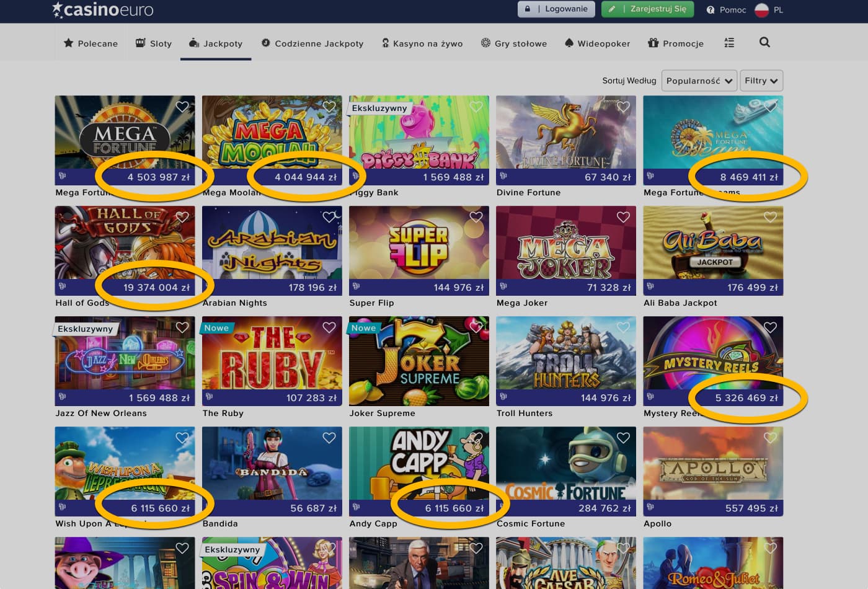Viewport: 868px width, 589px height.
Task: Click the list menu icon beside Promocje
Action: (x=729, y=43)
